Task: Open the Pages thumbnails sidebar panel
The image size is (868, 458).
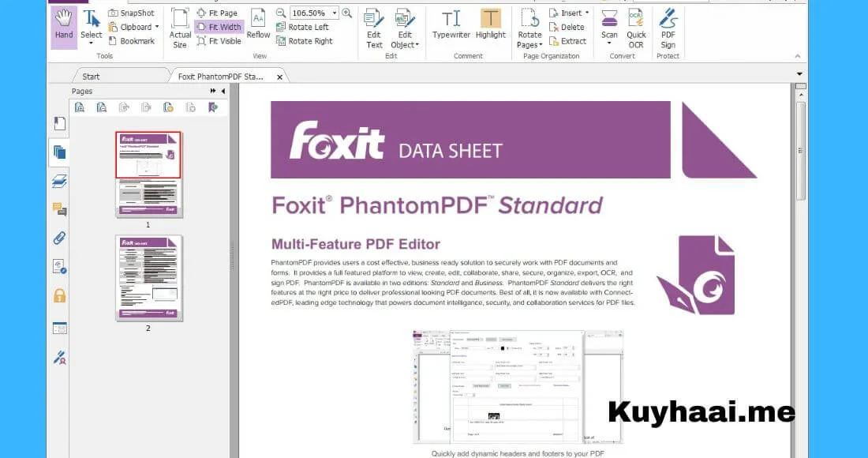Action: point(59,152)
